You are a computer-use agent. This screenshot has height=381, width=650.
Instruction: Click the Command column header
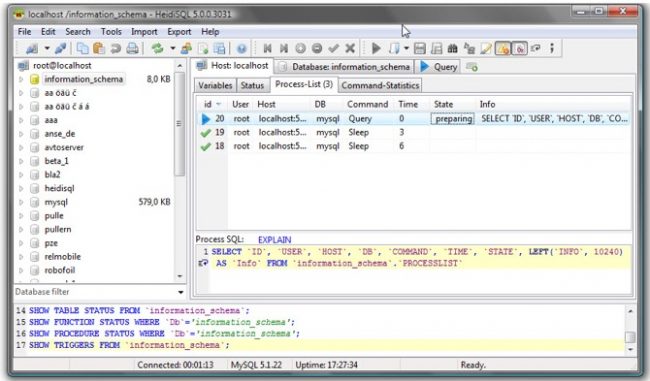coord(368,104)
